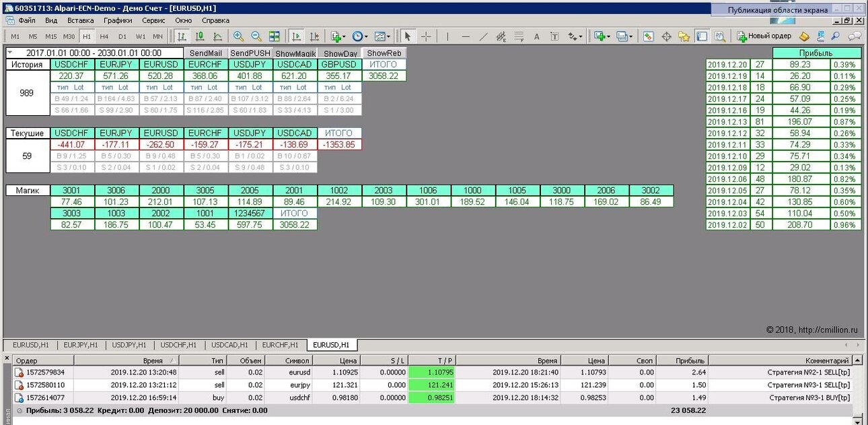
Task: Click the search magnifier toolbar icon
Action: [835, 36]
